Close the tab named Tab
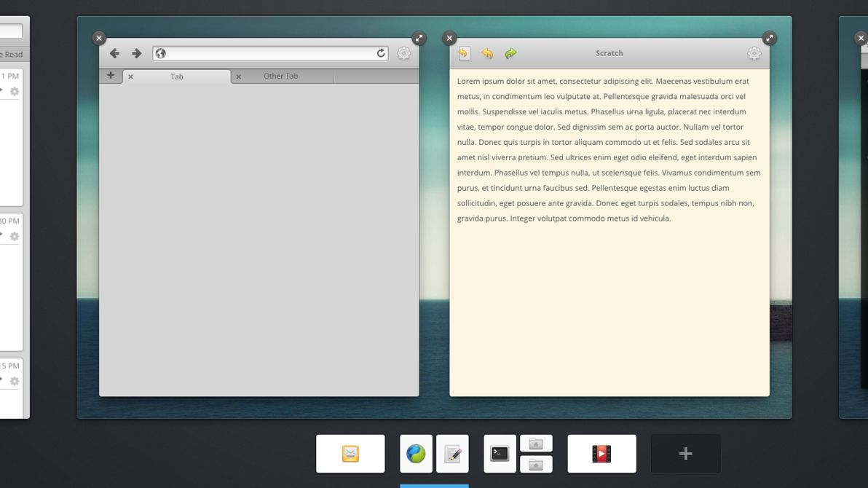Viewport: 868px width, 488px height. 130,77
